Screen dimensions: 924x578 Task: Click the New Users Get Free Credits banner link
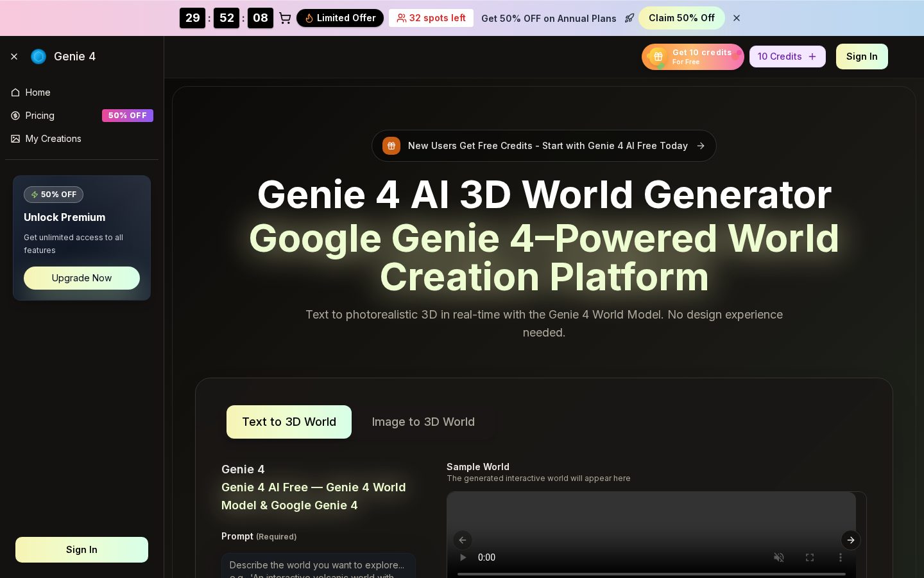(x=544, y=146)
